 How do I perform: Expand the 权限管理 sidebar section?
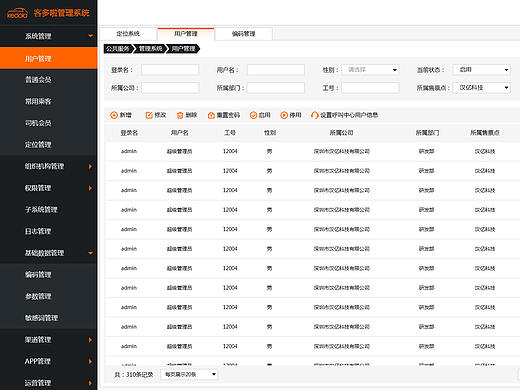click(90, 188)
